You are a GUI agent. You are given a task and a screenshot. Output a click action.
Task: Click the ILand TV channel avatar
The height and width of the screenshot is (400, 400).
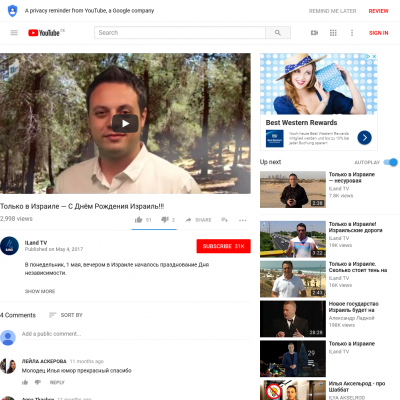9,246
